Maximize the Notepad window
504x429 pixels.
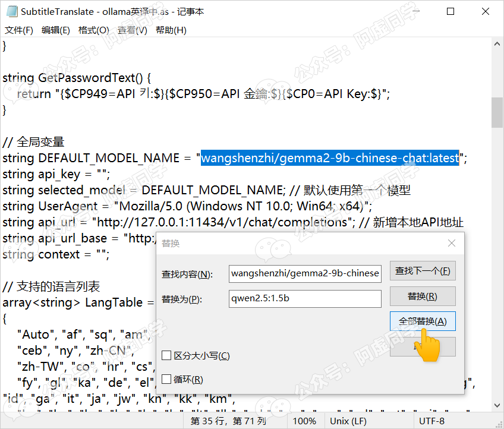coord(451,11)
